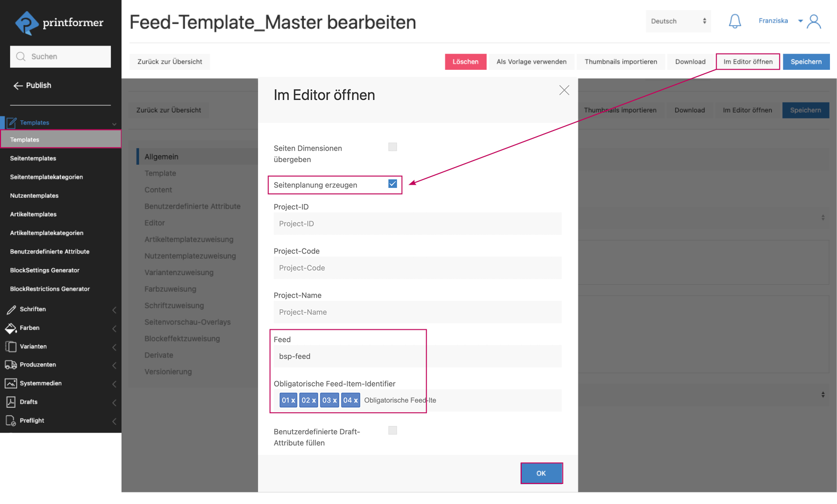The image size is (837, 504).
Task: Remove feed item identifier 01 tag
Action: (293, 401)
